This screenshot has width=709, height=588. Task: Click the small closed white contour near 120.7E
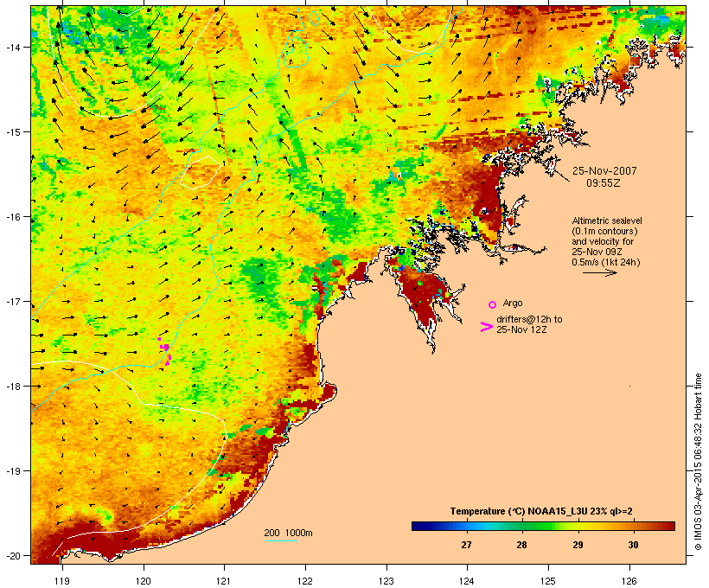(x=200, y=172)
